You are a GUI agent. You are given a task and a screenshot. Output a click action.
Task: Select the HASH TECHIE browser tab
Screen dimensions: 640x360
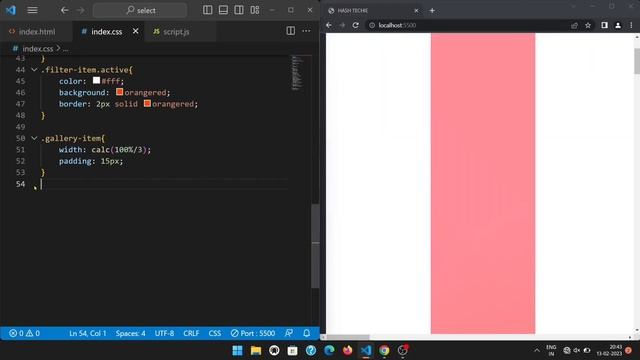point(373,11)
